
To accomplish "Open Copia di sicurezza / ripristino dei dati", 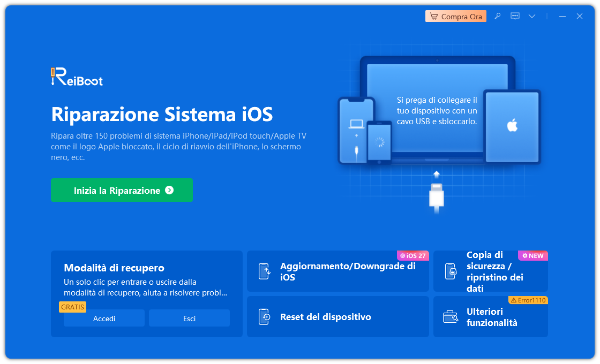I will [x=491, y=271].
